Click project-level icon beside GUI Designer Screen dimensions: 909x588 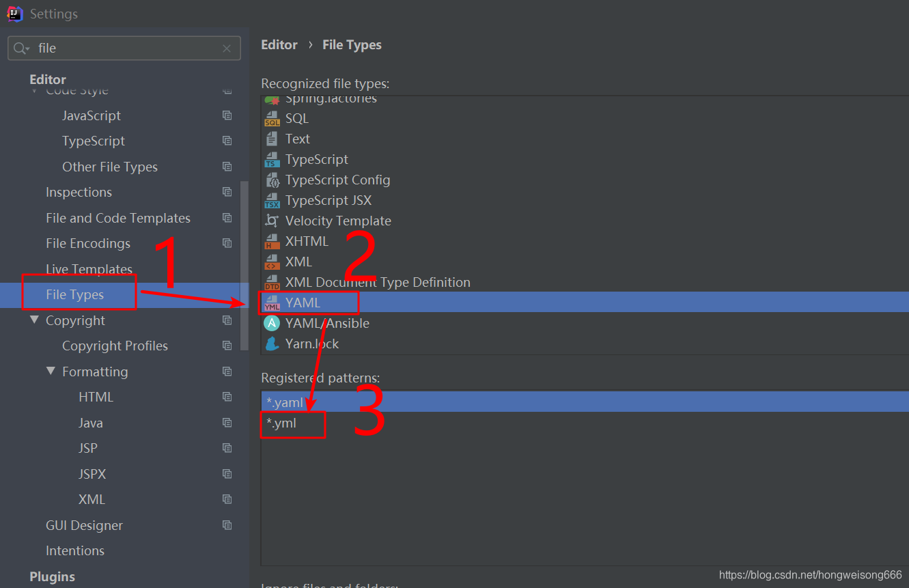(227, 526)
